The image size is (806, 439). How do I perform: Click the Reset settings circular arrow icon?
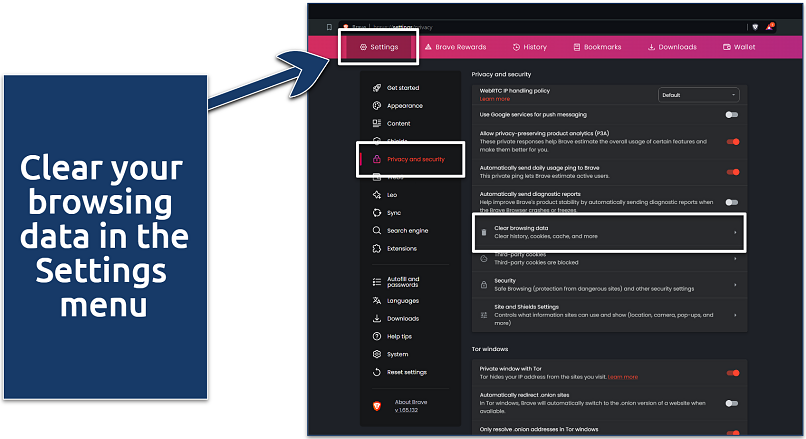[377, 372]
